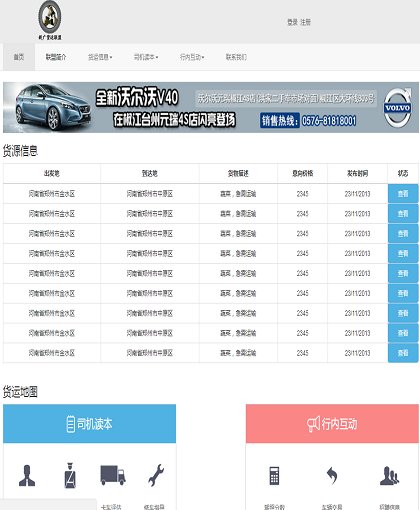
Task: Click the 到达地 column header
Action: click(x=150, y=173)
